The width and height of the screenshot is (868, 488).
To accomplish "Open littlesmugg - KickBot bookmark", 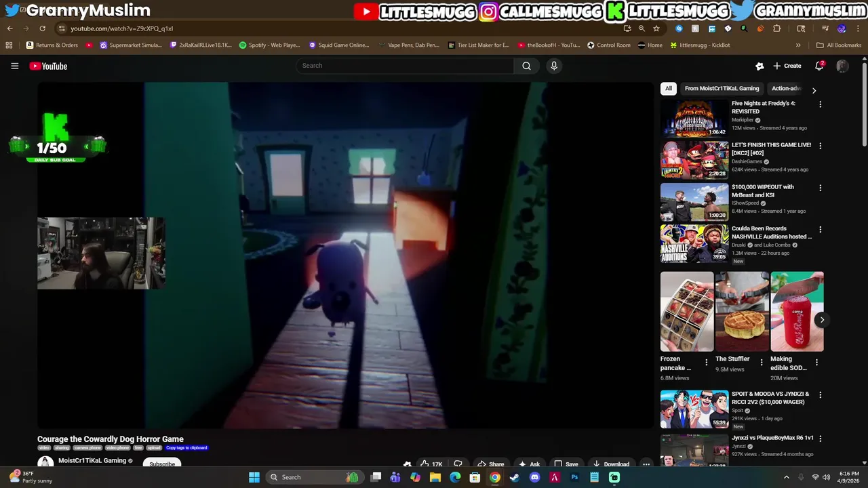I will click(x=700, y=45).
